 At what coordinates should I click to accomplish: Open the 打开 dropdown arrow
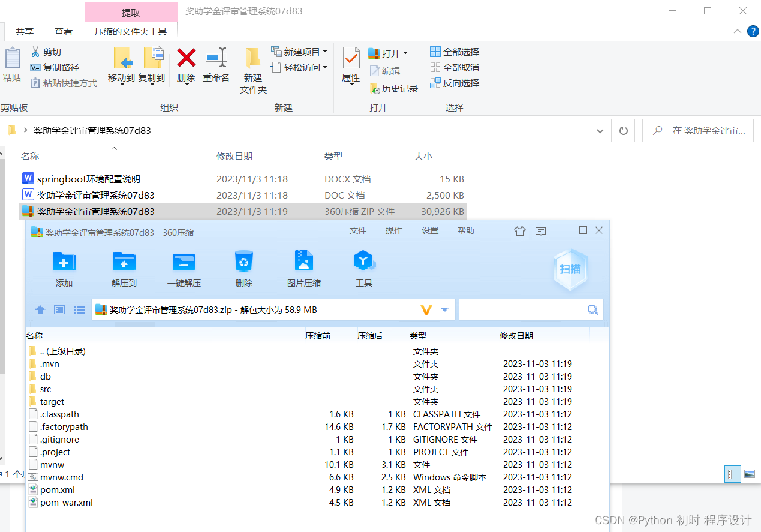(x=405, y=53)
